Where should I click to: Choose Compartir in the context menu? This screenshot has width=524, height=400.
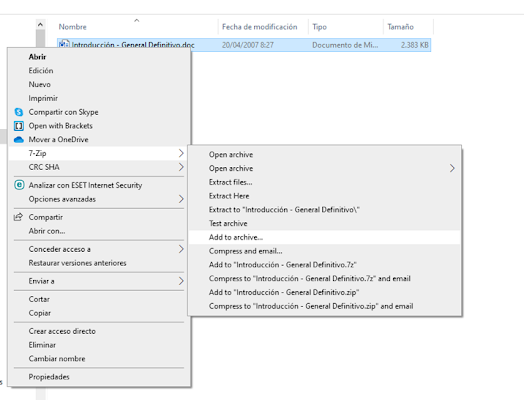click(x=99, y=217)
